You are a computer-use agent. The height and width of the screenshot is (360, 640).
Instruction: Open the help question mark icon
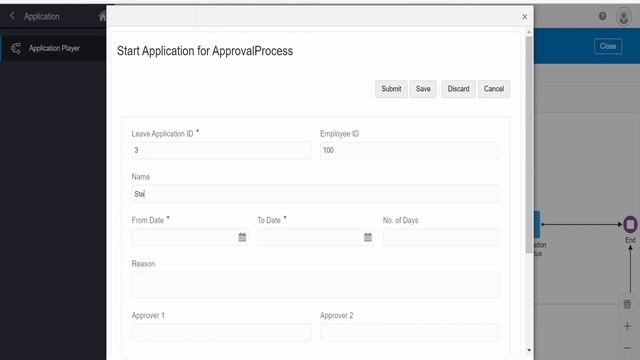click(602, 16)
